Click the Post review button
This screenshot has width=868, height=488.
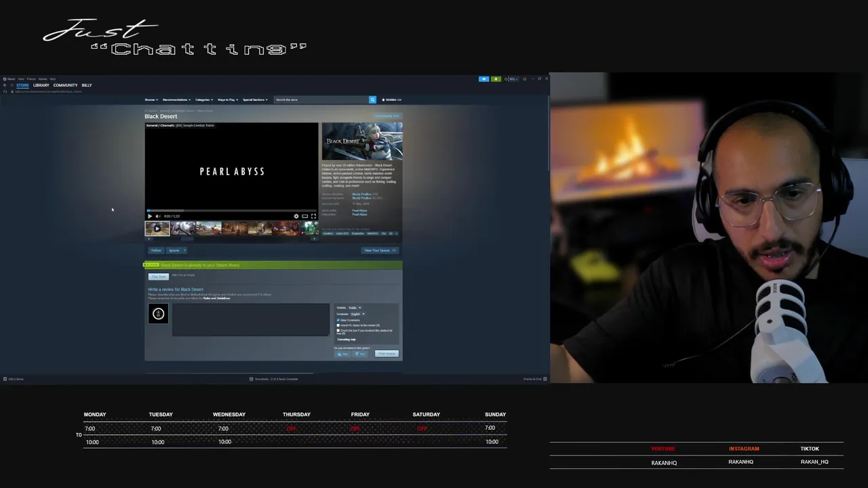click(x=387, y=354)
